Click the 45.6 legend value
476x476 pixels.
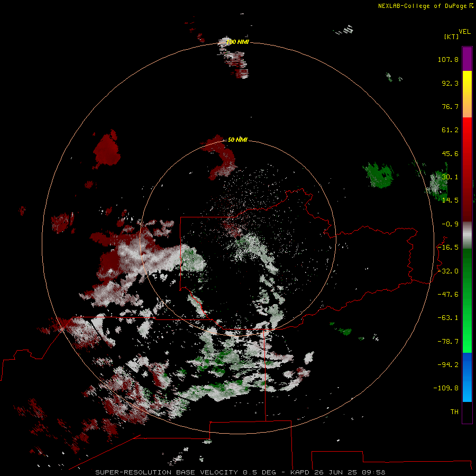tap(450, 153)
